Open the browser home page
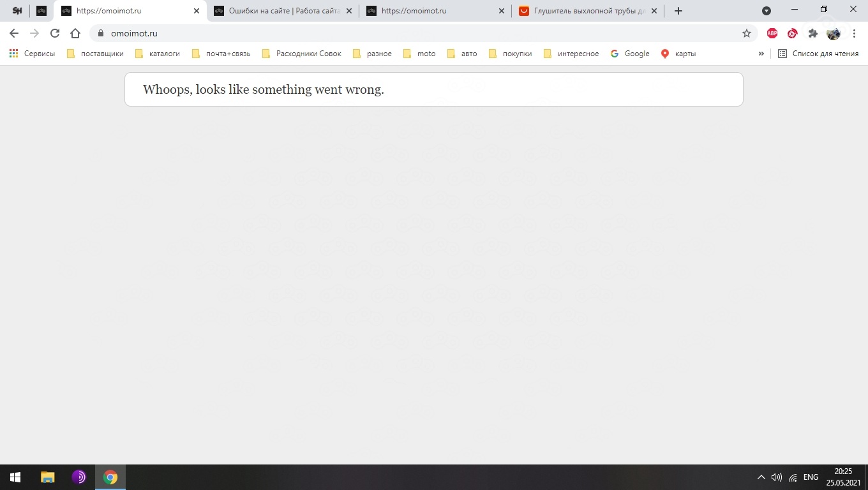Viewport: 868px width, 490px height. 75,33
